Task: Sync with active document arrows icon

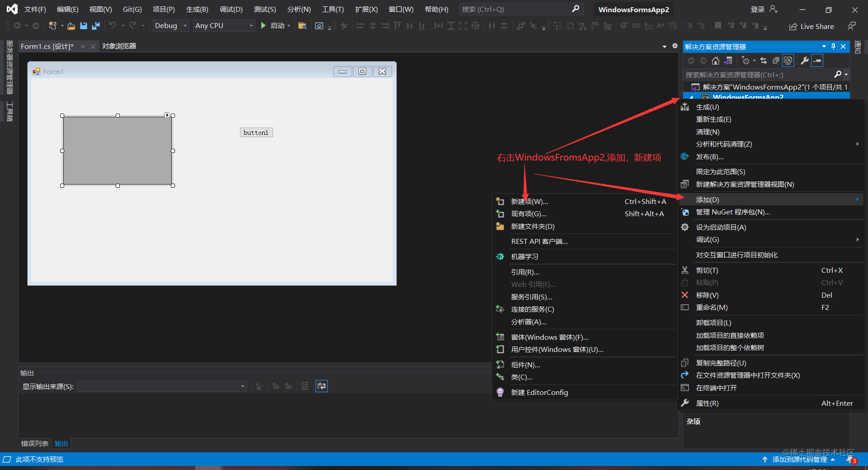Action: 764,61
